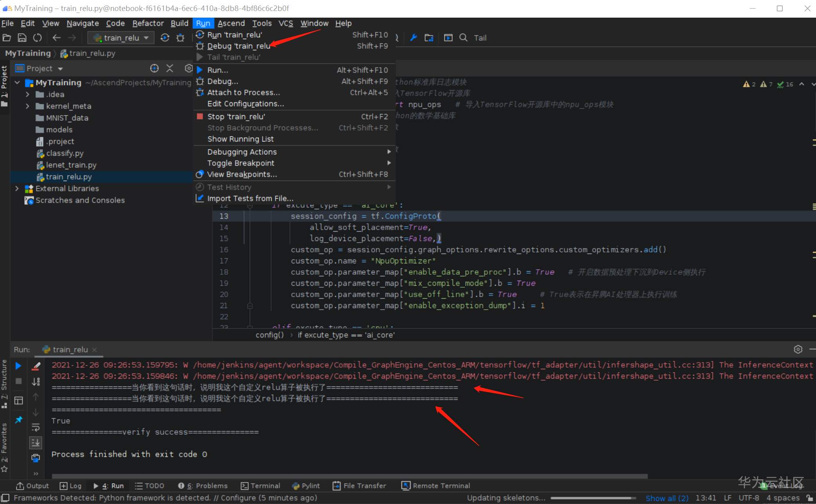Click the horizontal scrollbar of the console output

349,476
